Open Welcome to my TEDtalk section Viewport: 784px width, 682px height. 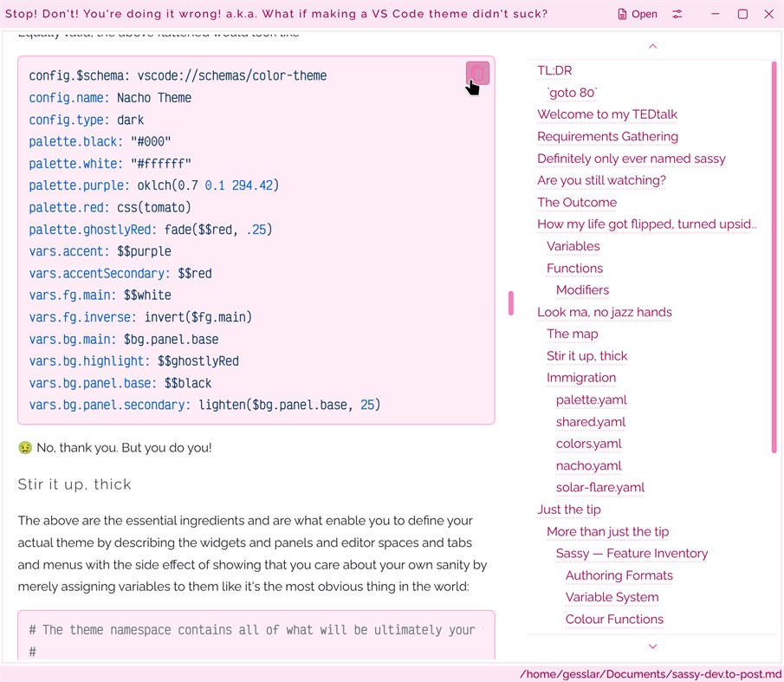(x=607, y=114)
